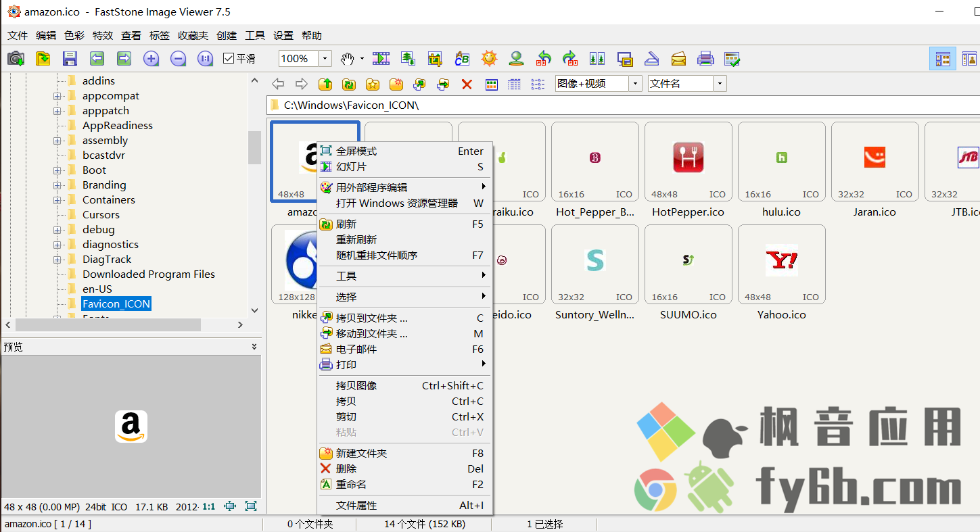Select the hand pan tool

pos(347,59)
